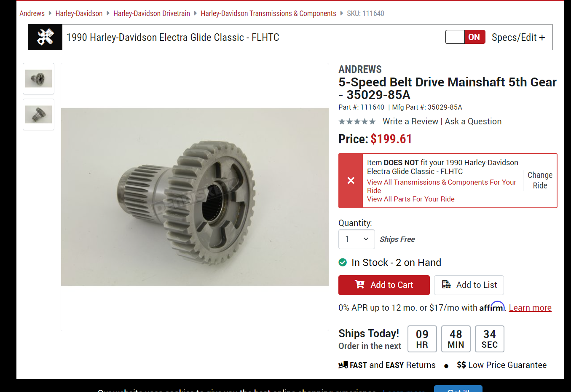The height and width of the screenshot is (392, 571).
Task: Click the green In Stock checkmark icon
Action: click(343, 262)
